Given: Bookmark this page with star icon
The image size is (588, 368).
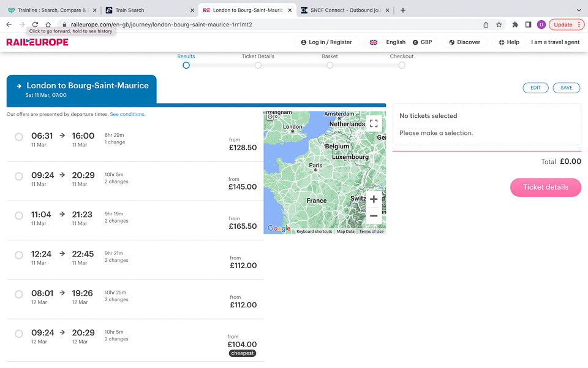Looking at the screenshot, I should click(499, 25).
